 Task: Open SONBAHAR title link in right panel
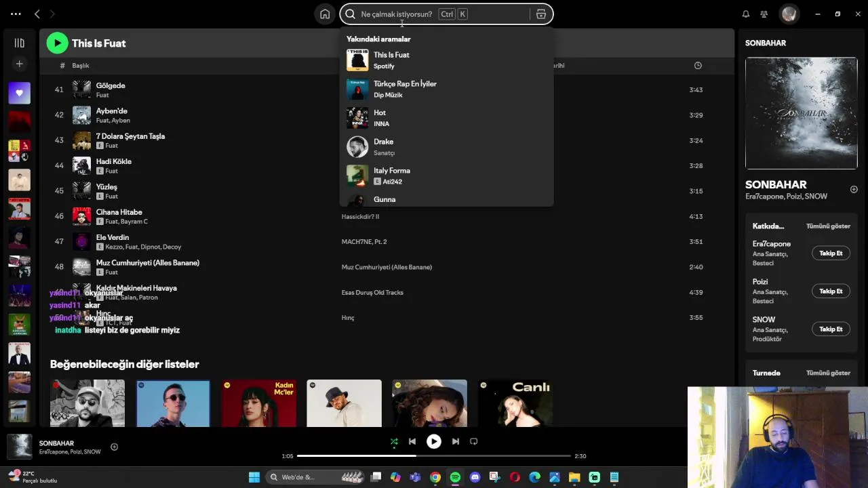[x=776, y=184]
